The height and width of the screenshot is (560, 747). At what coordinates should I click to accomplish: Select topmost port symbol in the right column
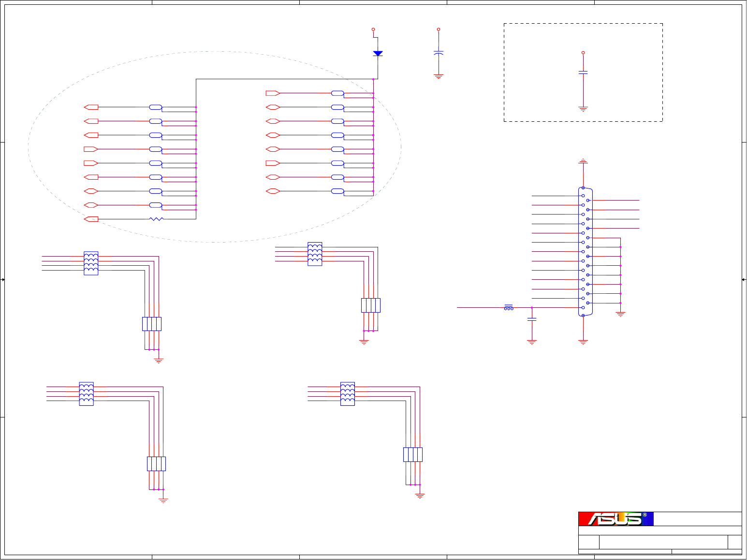pos(273,93)
